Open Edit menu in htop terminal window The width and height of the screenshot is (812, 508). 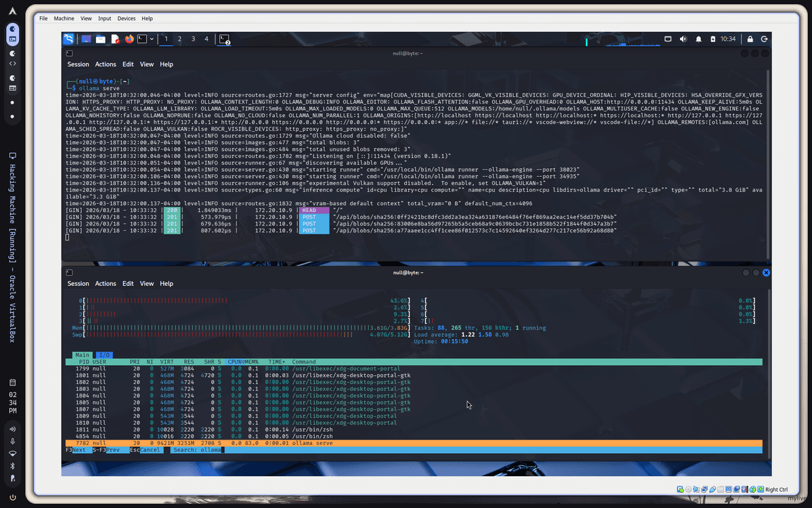pyautogui.click(x=128, y=284)
